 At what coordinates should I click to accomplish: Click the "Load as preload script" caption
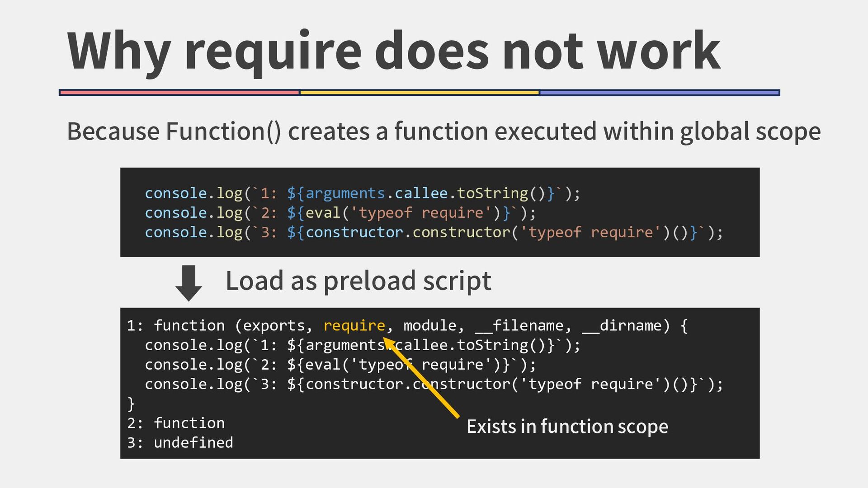coord(358,281)
